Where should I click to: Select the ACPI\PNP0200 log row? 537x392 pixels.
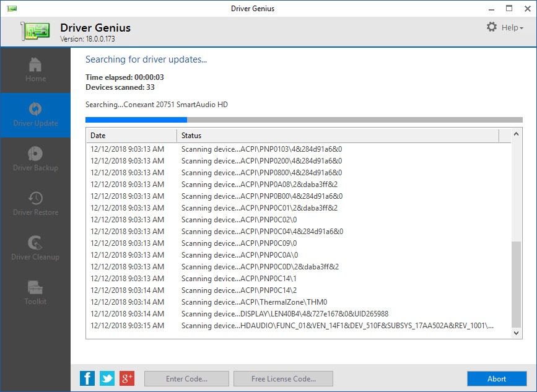click(299, 161)
